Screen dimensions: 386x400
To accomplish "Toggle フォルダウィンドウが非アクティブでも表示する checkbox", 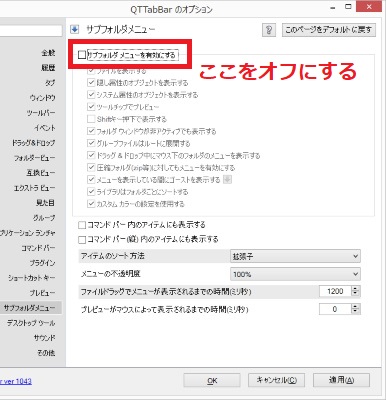I will [x=91, y=131].
